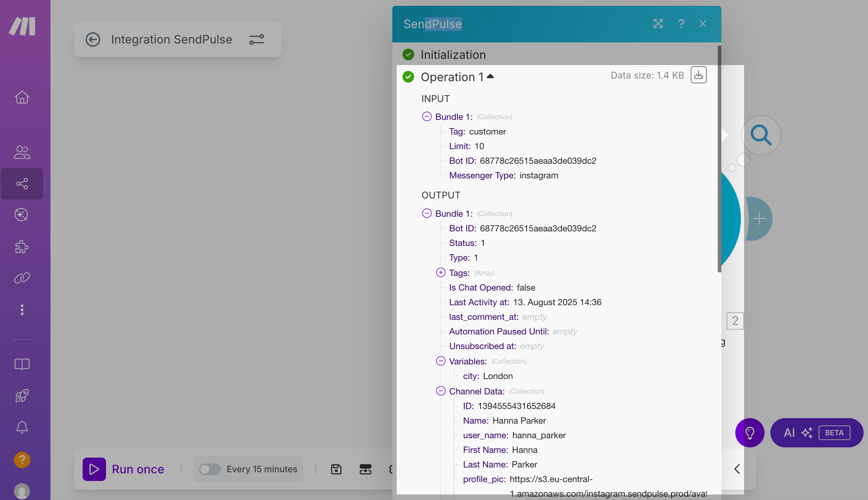Open scenario settings sliders icon
The height and width of the screenshot is (500, 868).
[x=256, y=39]
